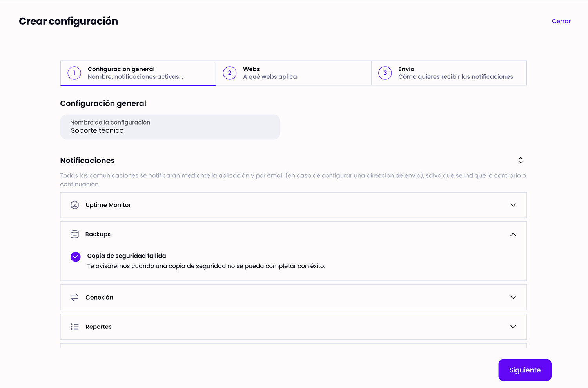Click the collapse-all chevrons beside Notificaciones
The width and height of the screenshot is (588, 388).
[x=521, y=160]
